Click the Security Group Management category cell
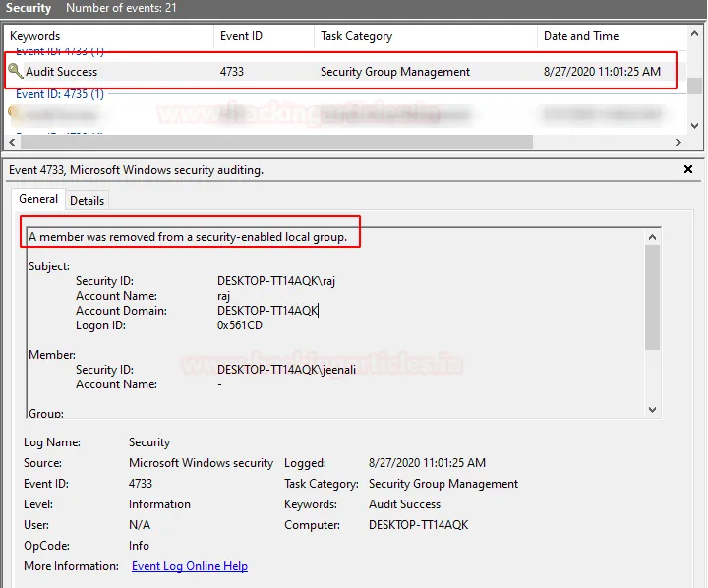 pos(395,72)
